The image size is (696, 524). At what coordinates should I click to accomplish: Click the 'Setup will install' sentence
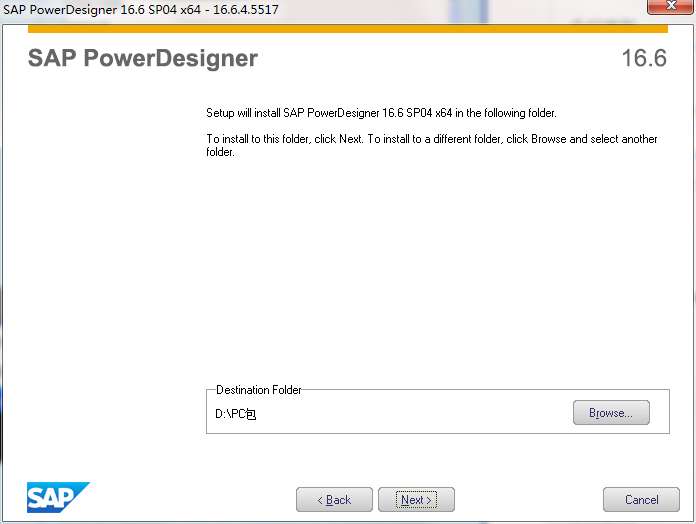click(x=381, y=113)
